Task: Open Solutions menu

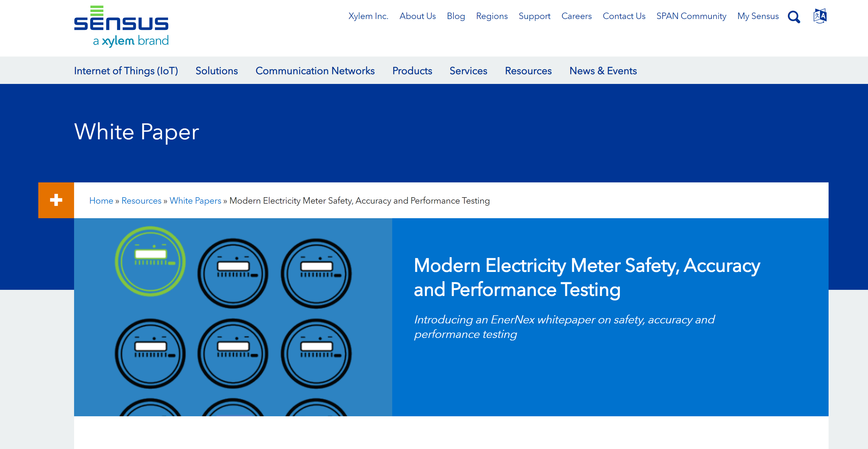Action: coord(217,71)
